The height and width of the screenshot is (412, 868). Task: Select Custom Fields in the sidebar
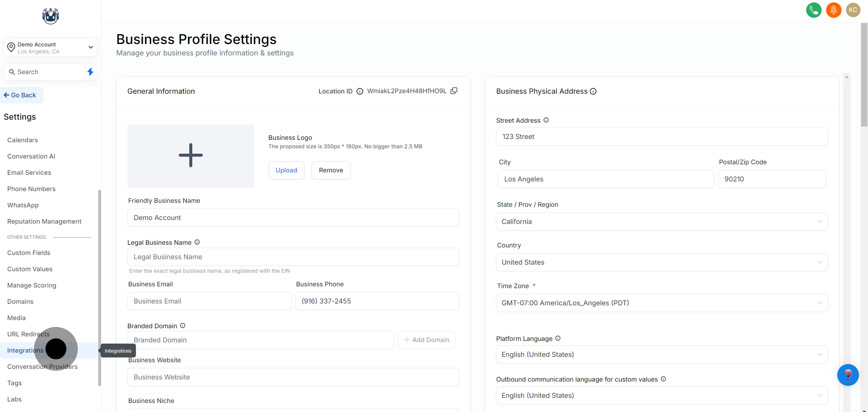(29, 253)
